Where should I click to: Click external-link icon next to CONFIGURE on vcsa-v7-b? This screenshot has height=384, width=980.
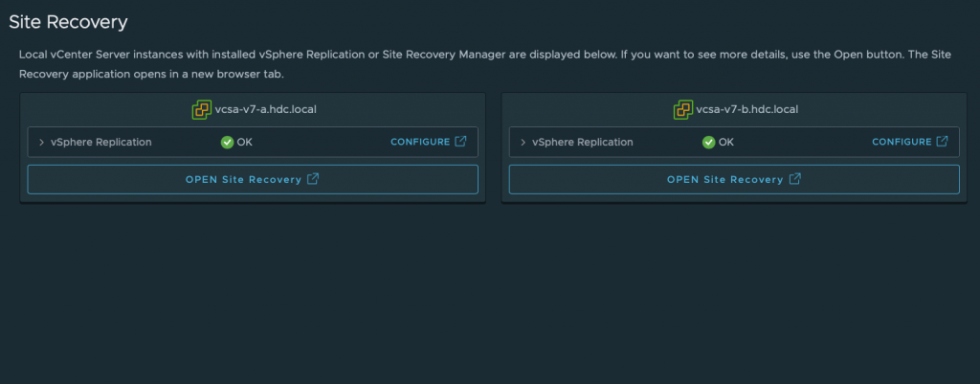(x=942, y=142)
